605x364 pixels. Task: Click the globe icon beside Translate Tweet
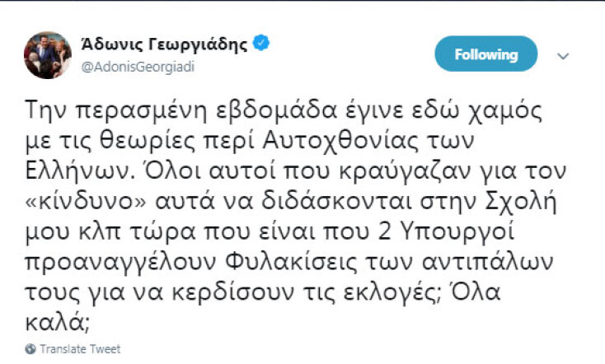pos(30,348)
